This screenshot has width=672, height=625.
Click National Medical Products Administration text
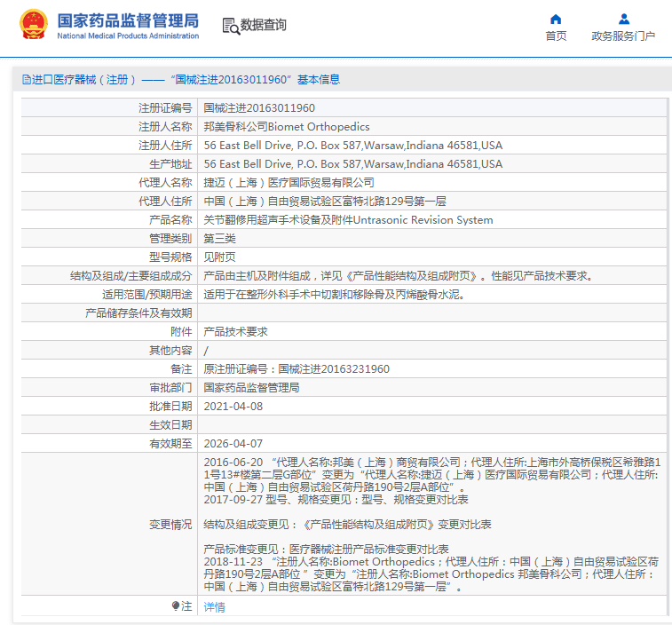pos(128,36)
